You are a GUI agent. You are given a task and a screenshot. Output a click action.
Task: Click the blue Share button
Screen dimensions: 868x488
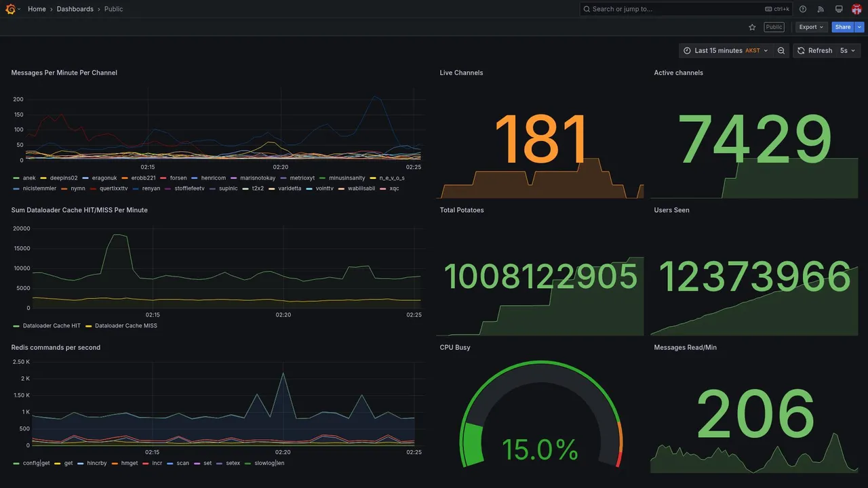tap(843, 27)
